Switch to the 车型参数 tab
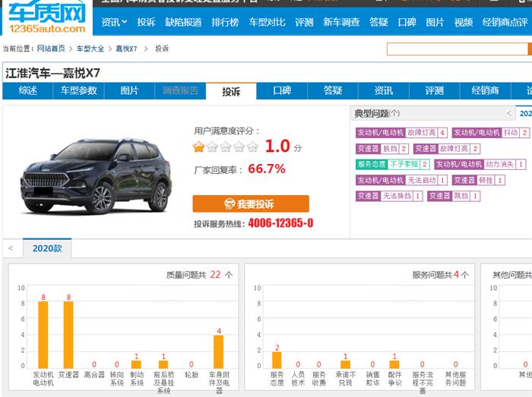The width and height of the screenshot is (532, 397). pyautogui.click(x=79, y=91)
